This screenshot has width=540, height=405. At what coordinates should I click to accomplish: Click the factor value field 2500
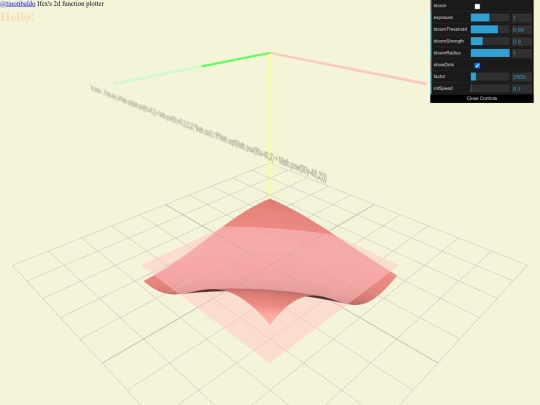coord(521,77)
